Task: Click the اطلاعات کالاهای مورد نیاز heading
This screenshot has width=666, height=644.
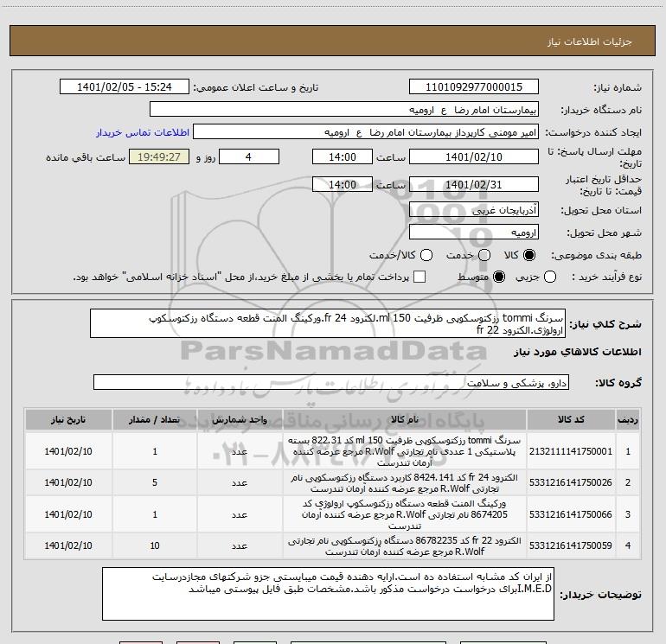Action: coord(577,352)
